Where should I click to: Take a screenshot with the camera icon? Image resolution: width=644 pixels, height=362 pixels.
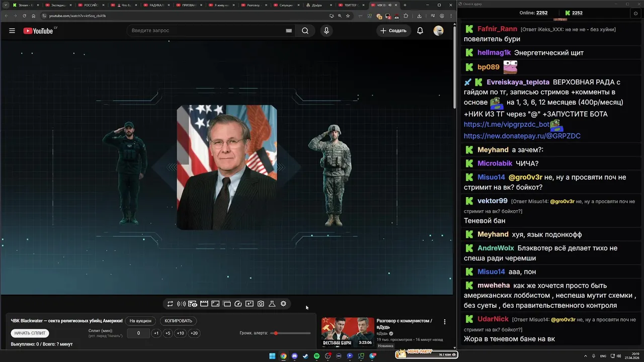point(261,304)
